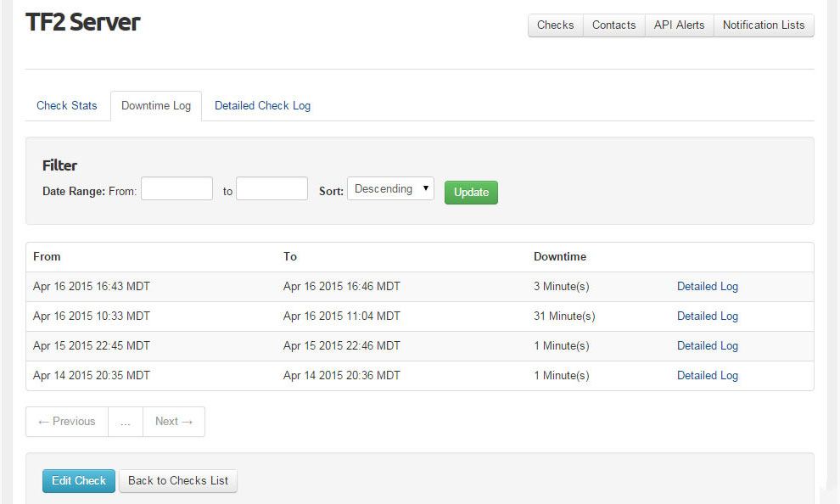Screen dimensions: 840x504
Task: Click the green Update button
Action: 472,193
